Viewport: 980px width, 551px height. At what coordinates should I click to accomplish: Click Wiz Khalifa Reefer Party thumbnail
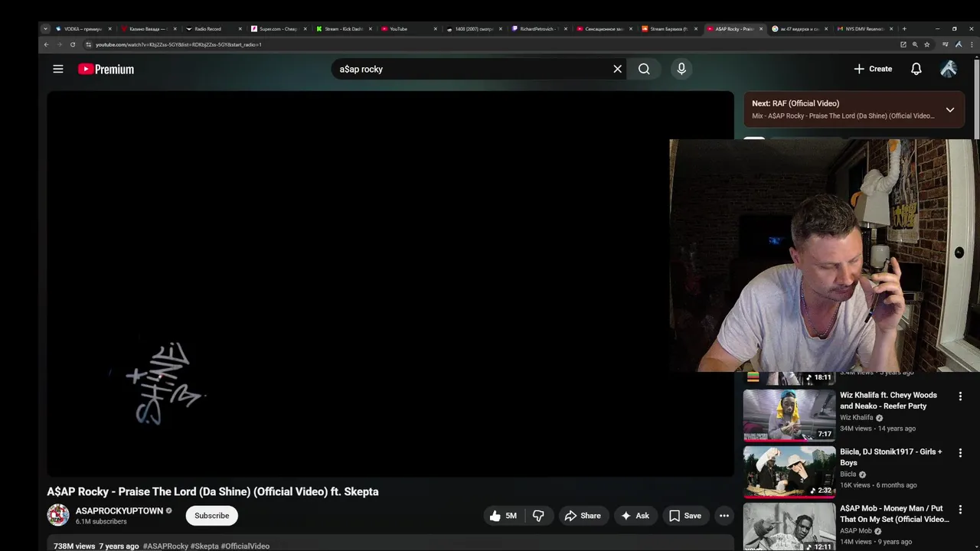click(789, 416)
